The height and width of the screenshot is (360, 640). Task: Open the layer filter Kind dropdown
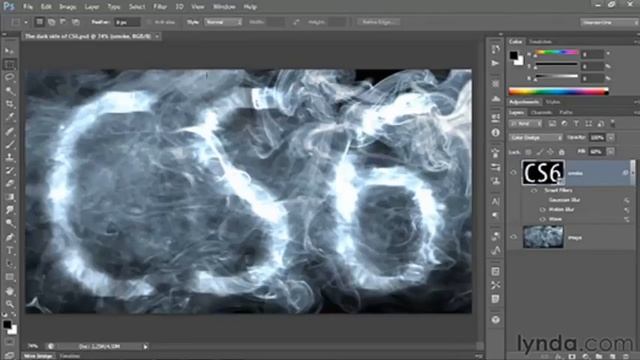coord(526,123)
